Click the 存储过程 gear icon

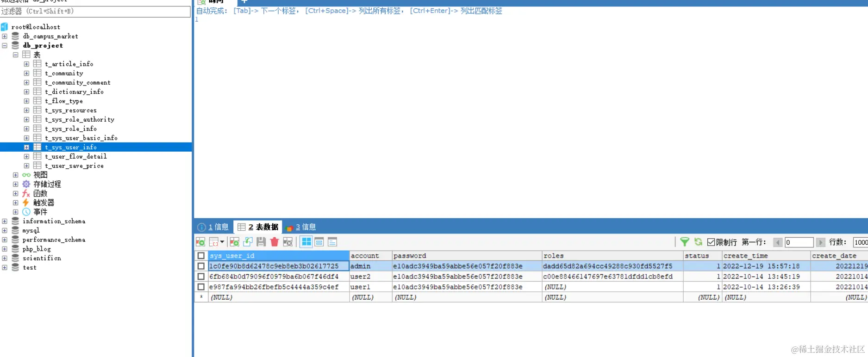26,184
